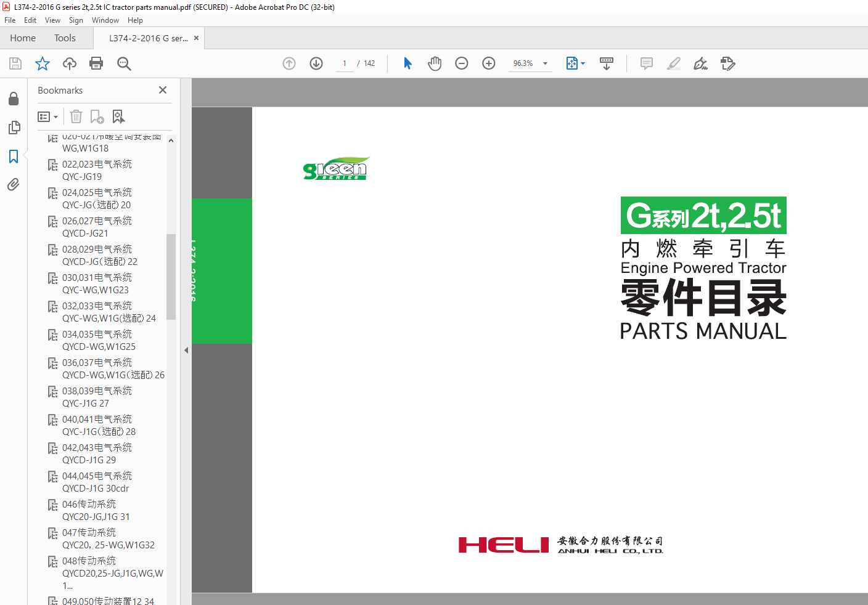Image resolution: width=868 pixels, height=605 pixels.
Task: Open page thumbnails panel
Action: (14, 128)
